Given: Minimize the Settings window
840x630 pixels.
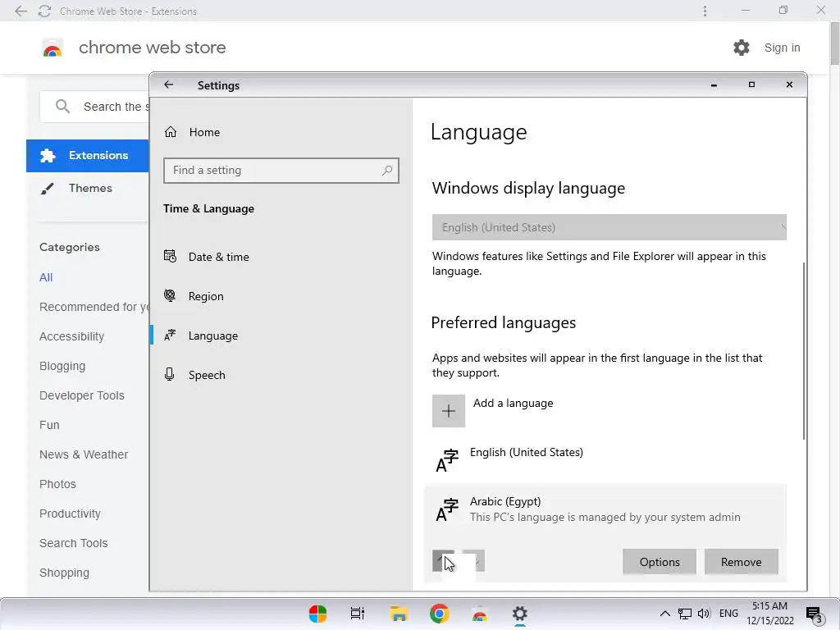Looking at the screenshot, I should coord(714,84).
